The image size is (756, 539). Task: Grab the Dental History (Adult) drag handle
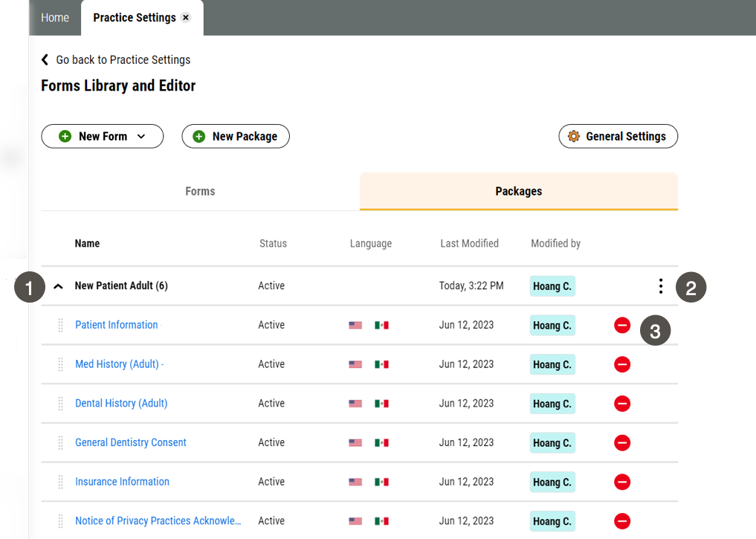(61, 403)
